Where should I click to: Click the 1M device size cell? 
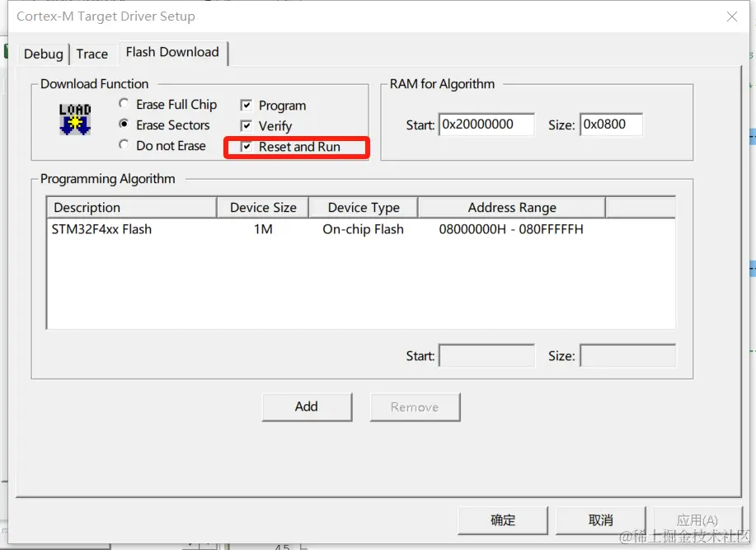point(263,229)
